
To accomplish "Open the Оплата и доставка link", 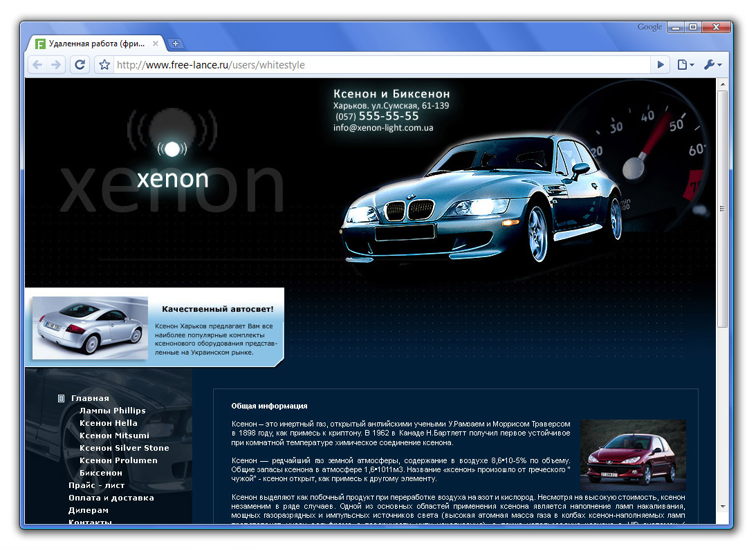I will (111, 498).
